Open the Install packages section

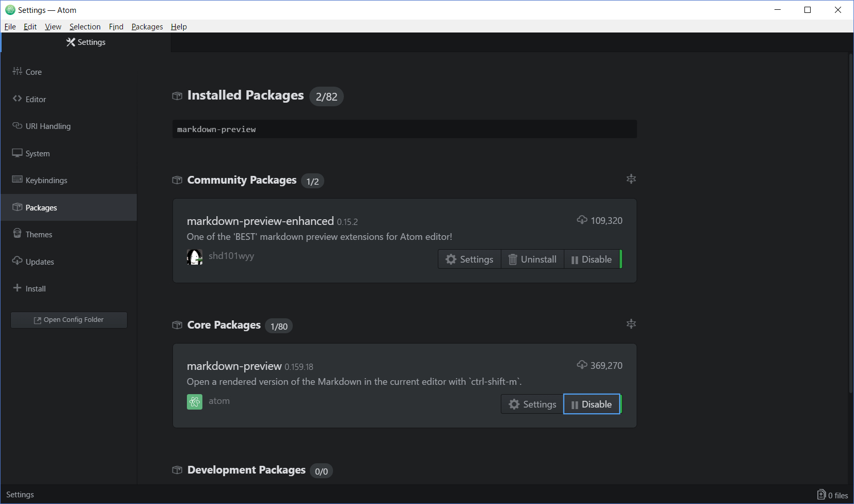click(x=35, y=288)
